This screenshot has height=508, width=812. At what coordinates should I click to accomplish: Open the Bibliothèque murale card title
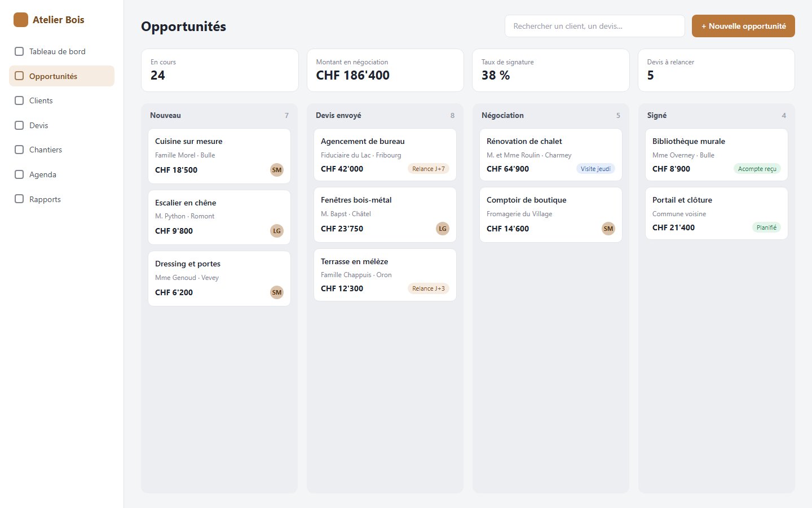click(689, 141)
